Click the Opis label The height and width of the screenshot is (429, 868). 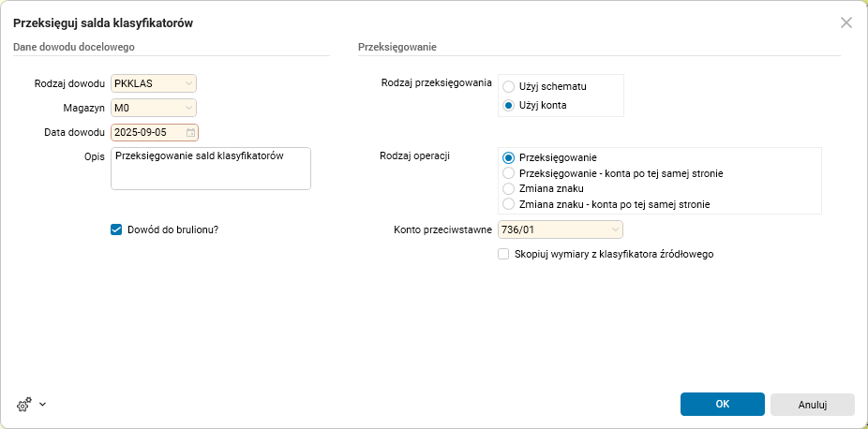point(97,156)
